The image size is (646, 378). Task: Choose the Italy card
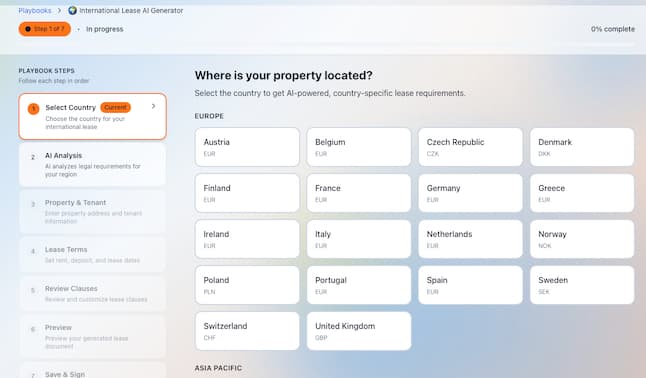359,239
